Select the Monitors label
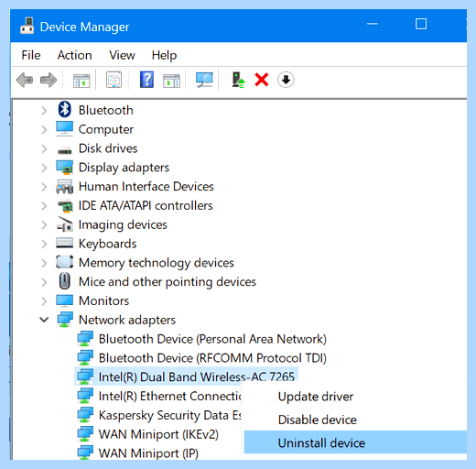Viewport: 476px width, 469px height. [x=103, y=300]
